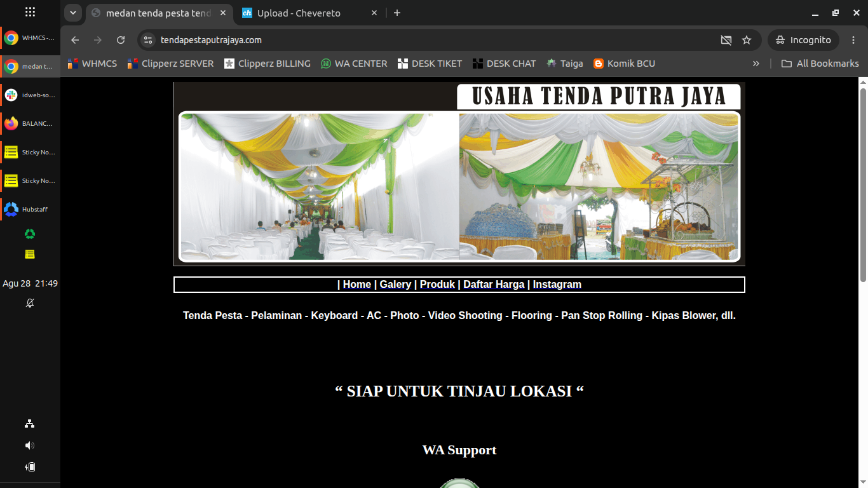
Task: Open the volume speaker tray icon
Action: coord(30,445)
